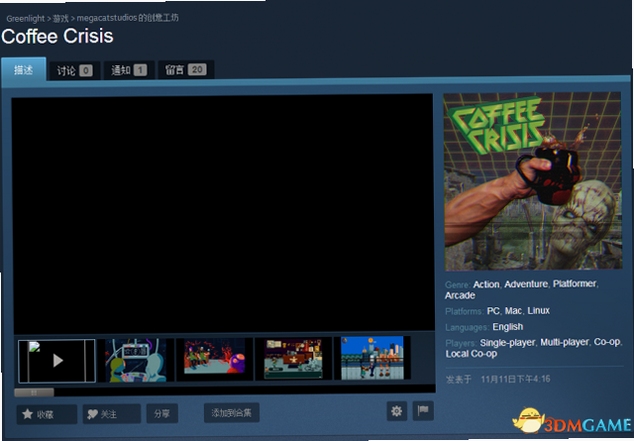The image size is (634, 441).
Task: Select the city skyline screenshot thumbnail
Action: tap(372, 358)
